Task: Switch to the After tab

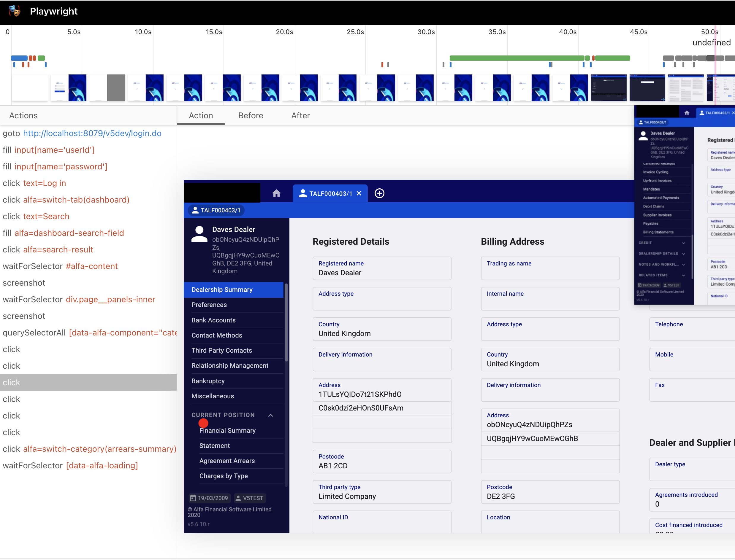Action: [301, 116]
